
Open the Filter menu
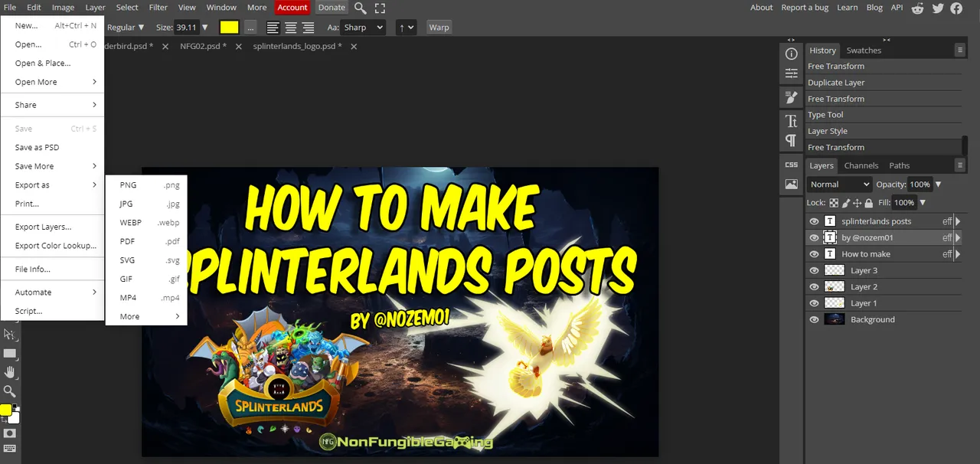(158, 8)
